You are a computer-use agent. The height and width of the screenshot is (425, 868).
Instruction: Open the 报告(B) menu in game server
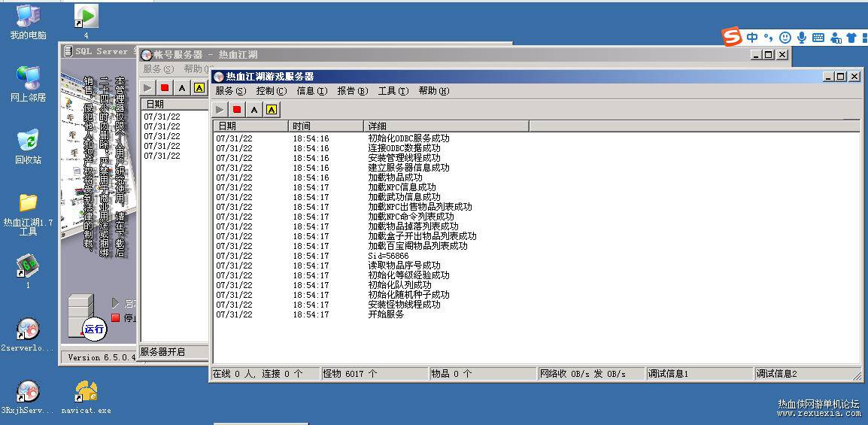353,91
